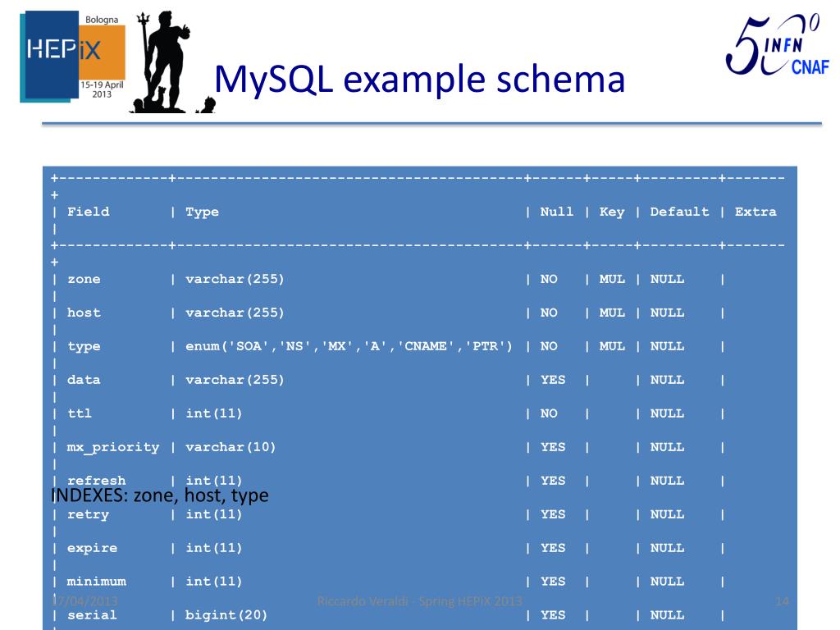
Task: Select the 'mx_priority' field name
Action: pos(113,448)
